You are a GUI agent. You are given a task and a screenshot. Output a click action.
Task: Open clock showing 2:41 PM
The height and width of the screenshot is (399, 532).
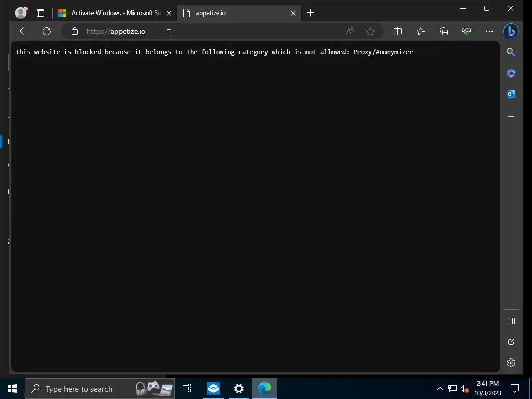click(x=487, y=389)
